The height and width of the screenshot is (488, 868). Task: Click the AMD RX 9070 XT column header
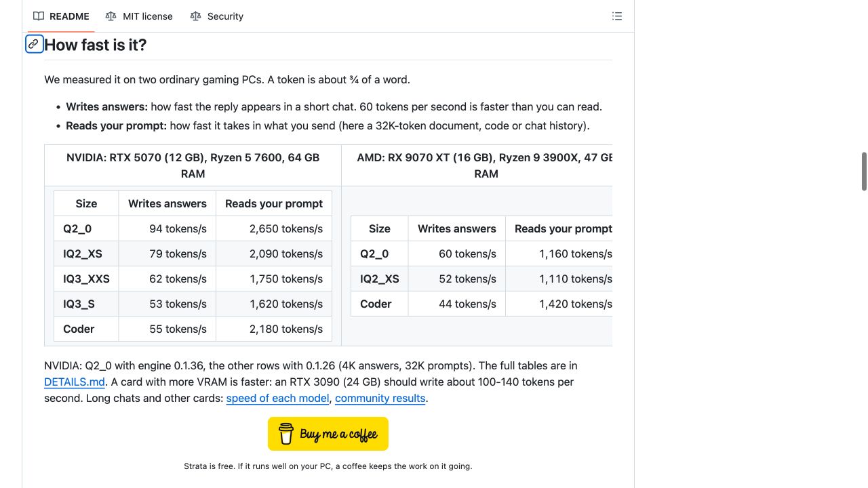[x=486, y=165]
